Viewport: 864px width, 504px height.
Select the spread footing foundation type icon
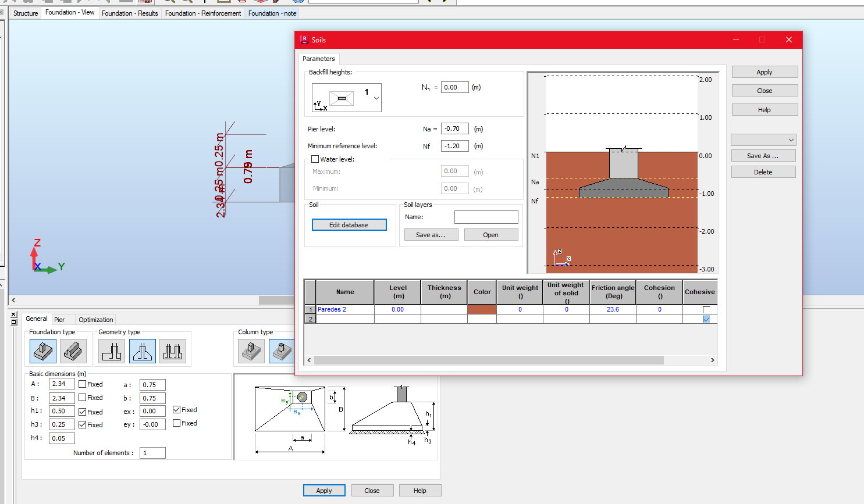coord(42,351)
